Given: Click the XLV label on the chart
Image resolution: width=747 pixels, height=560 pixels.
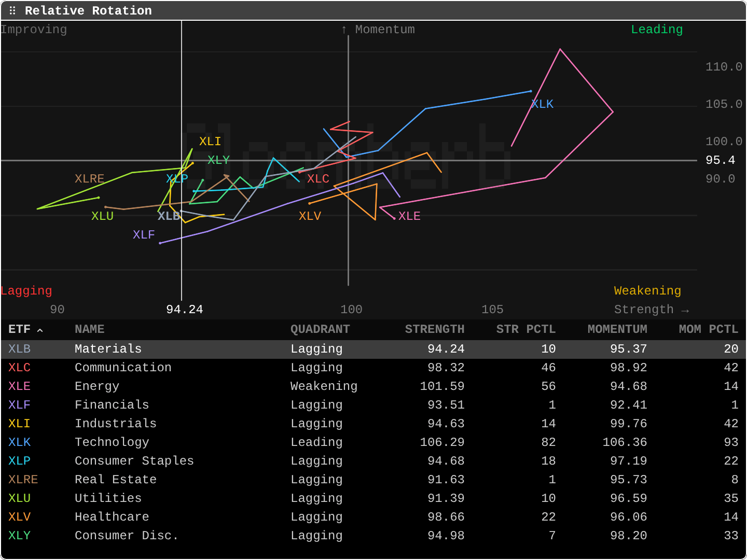Looking at the screenshot, I should pos(310,216).
